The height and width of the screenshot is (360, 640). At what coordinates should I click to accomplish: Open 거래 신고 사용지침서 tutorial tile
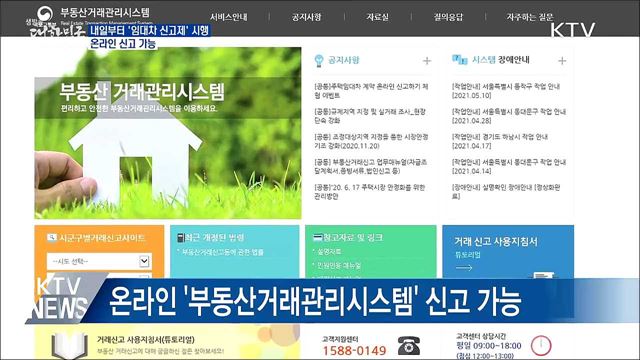pyautogui.click(x=508, y=252)
